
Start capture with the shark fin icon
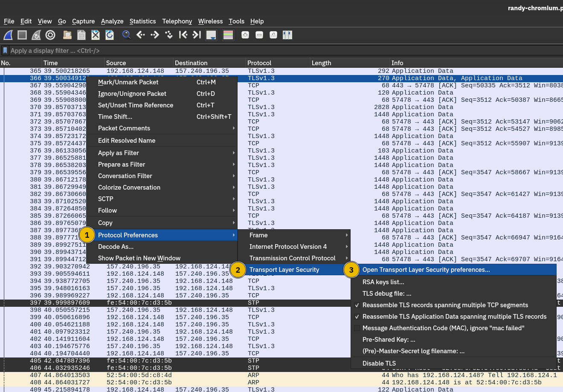point(9,35)
